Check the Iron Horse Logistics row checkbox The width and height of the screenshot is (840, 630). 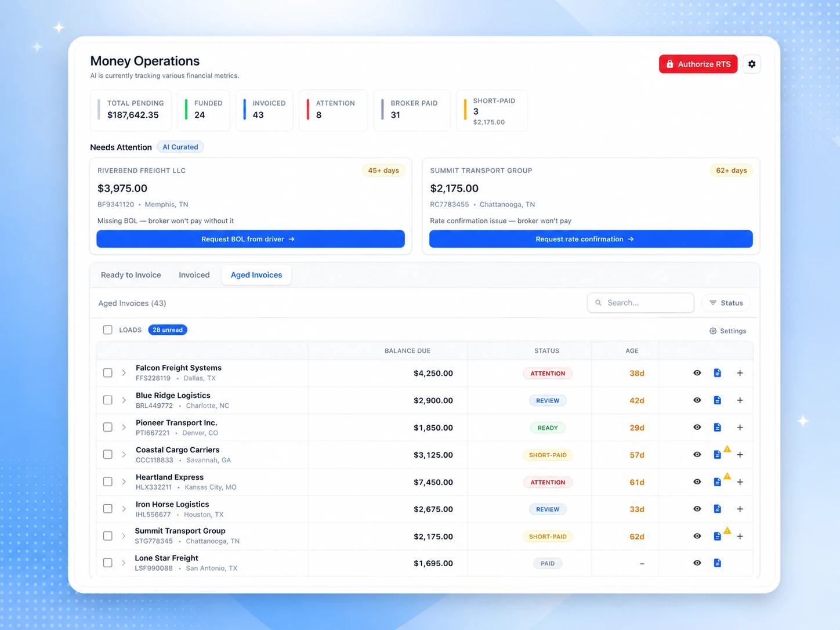tap(108, 509)
